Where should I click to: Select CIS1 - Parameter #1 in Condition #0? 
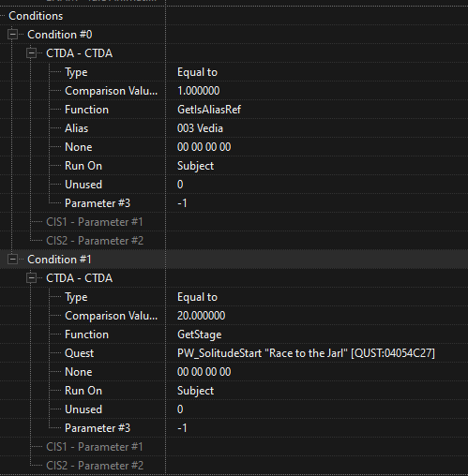click(x=95, y=222)
